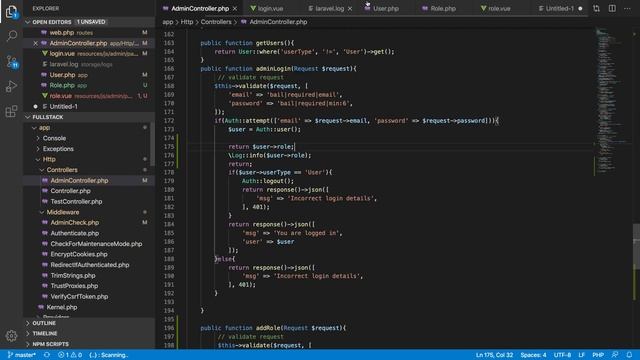Click the Split Editor icon
This screenshot has height=360, width=640.
[612, 8]
